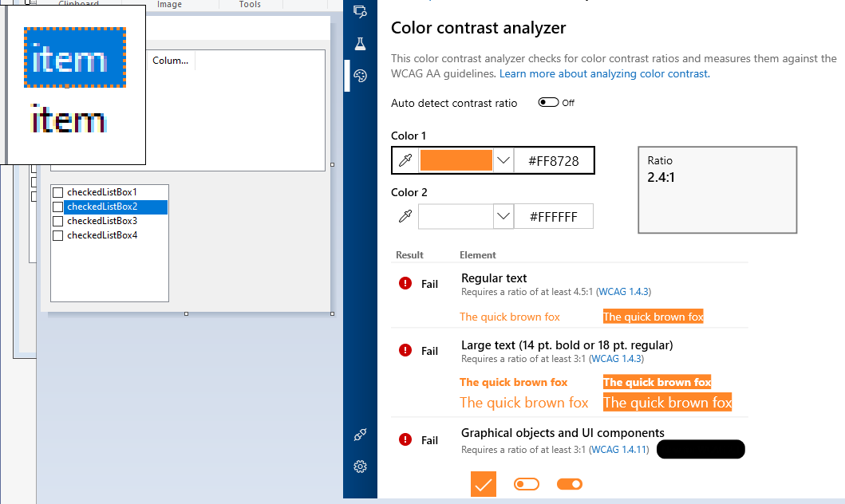This screenshot has height=504, width=845.
Task: Open WCAG 1.4.3 link under Large text
Action: tap(617, 359)
